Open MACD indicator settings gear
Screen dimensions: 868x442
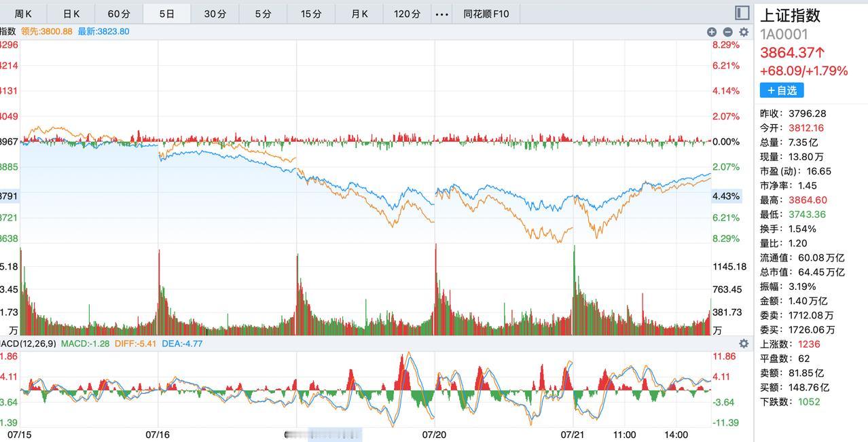point(744,344)
